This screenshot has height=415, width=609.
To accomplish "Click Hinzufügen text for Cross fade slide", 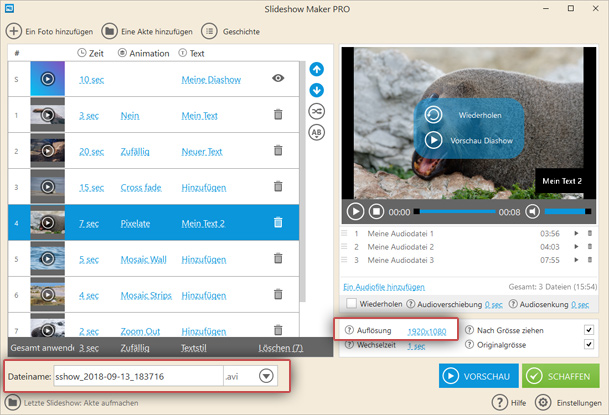I will (204, 188).
